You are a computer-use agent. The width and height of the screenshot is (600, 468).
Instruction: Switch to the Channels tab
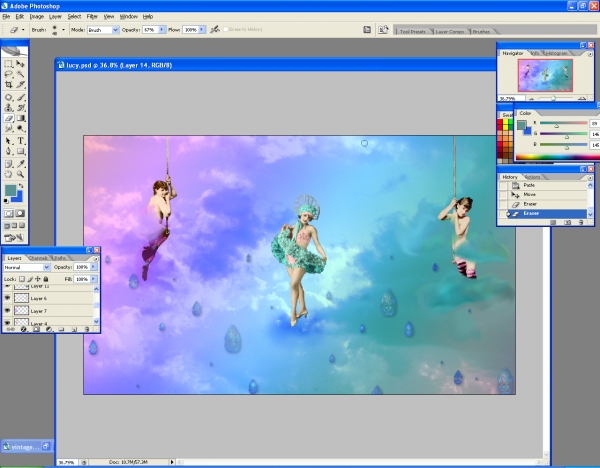click(x=38, y=258)
